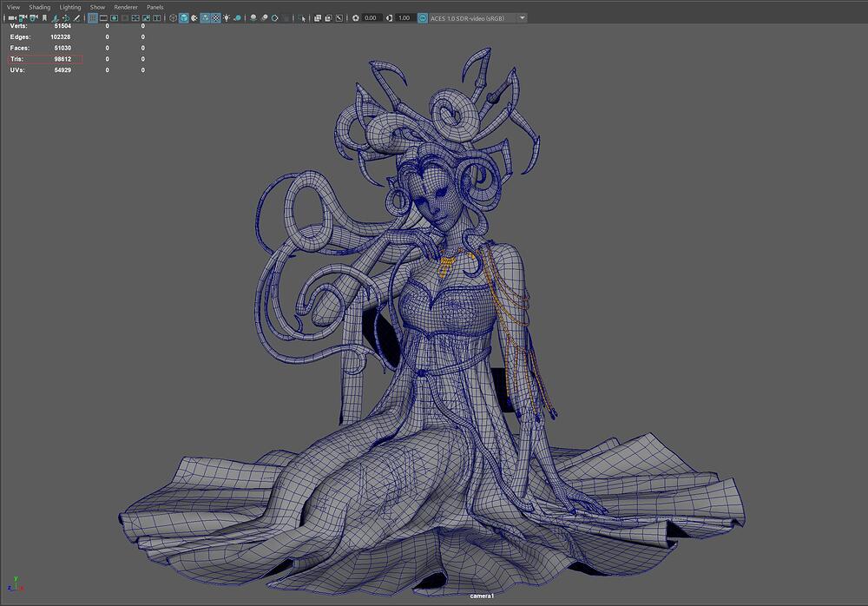The height and width of the screenshot is (606, 868).
Task: Click the Faces count 51030
Action: click(x=62, y=49)
